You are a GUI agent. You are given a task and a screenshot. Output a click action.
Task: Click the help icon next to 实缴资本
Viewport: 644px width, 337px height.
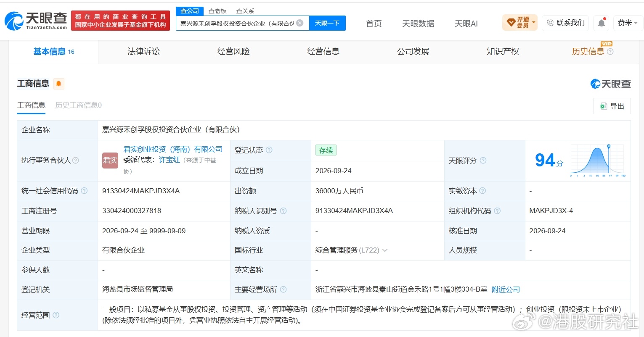click(x=482, y=191)
